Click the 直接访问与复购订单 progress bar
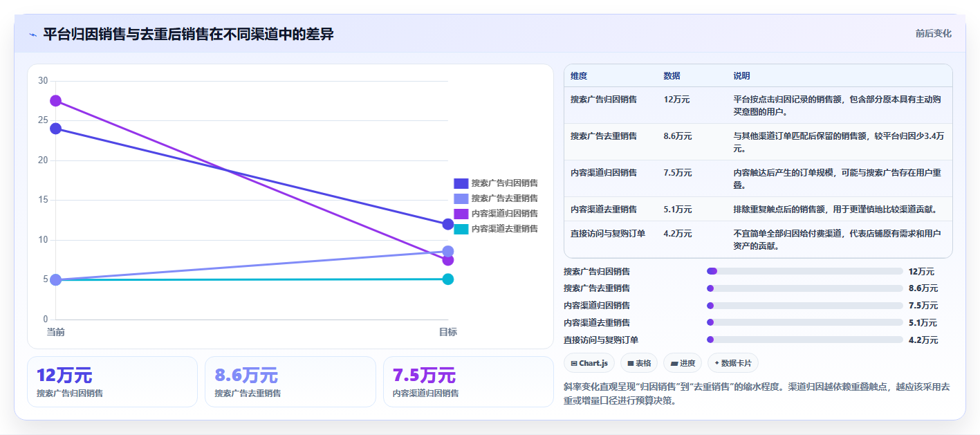980x435 pixels. [805, 340]
